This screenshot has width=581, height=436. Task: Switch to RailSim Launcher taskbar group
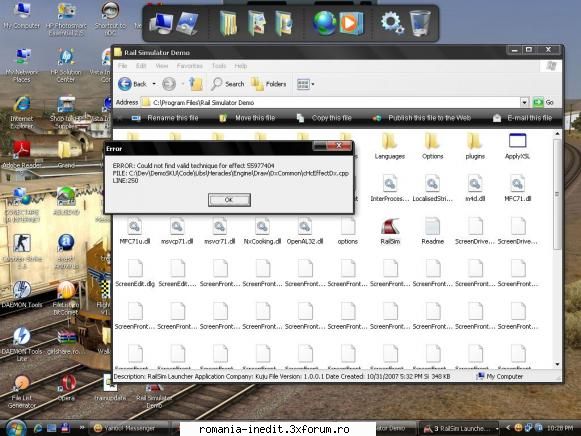459,429
